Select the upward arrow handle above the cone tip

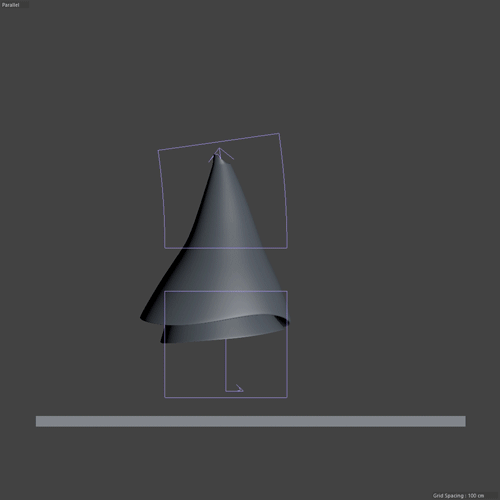tap(220, 155)
